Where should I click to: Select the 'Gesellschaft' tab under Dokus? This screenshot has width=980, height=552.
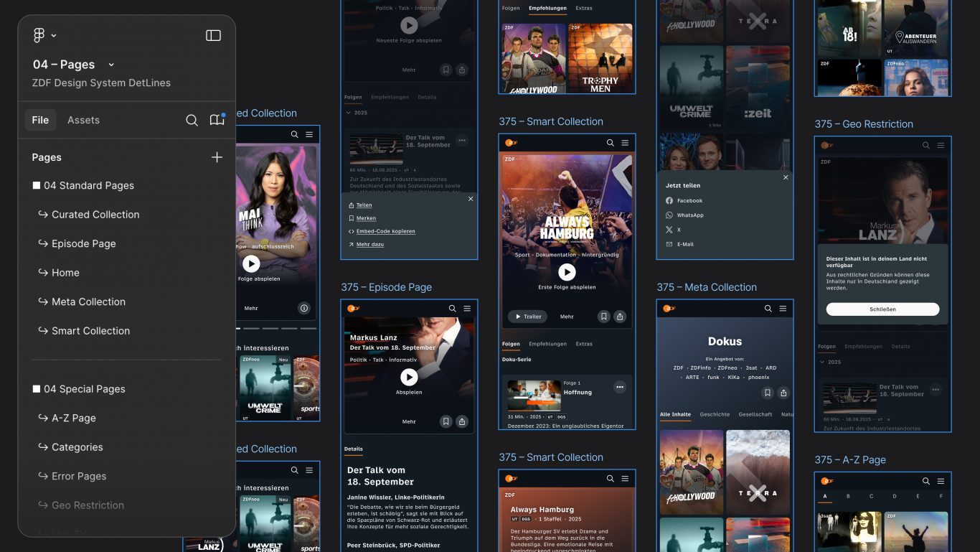coord(755,415)
